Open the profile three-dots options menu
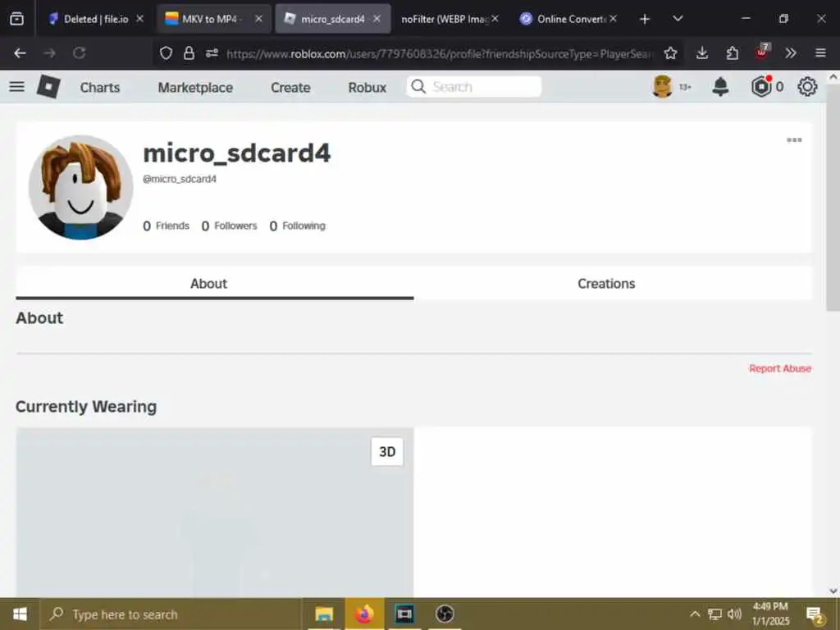The height and width of the screenshot is (630, 840). (x=794, y=139)
